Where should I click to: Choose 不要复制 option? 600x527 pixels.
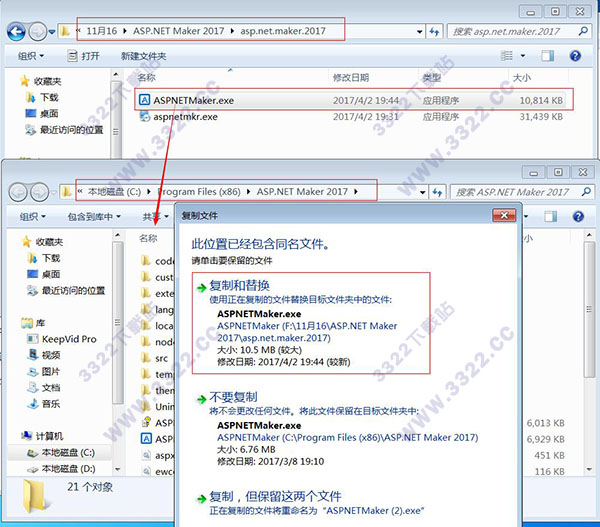click(337, 429)
